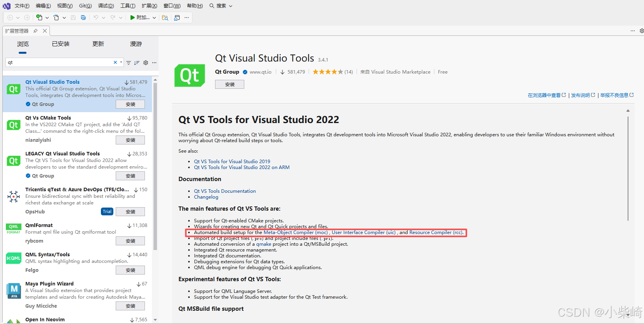The height and width of the screenshot is (324, 644).
Task: Open the Meta-Object Compiler (moc) link
Action: [296, 232]
